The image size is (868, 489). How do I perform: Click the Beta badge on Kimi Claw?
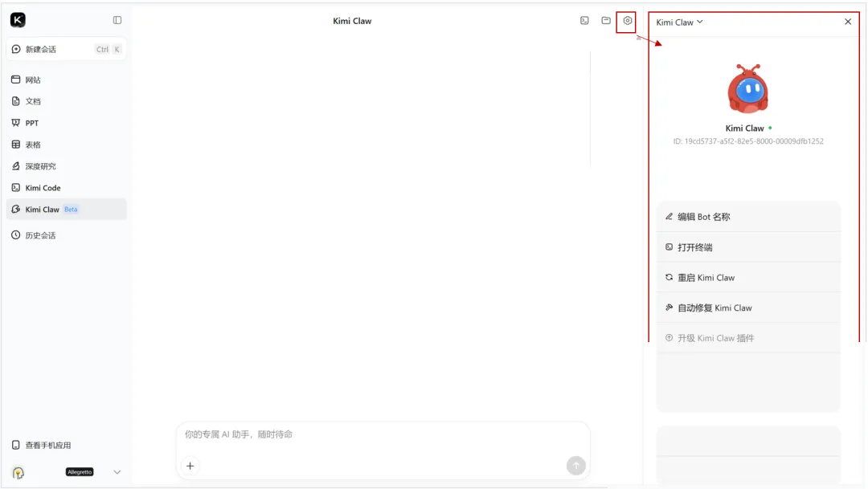pyautogui.click(x=71, y=209)
